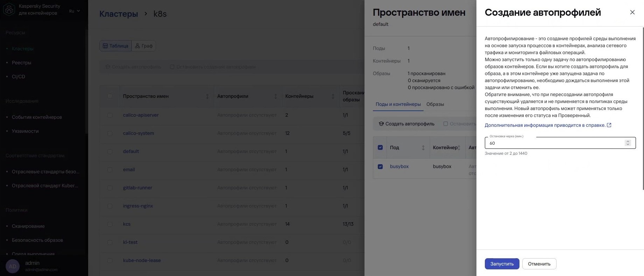This screenshot has width=644, height=276.
Task: Select the gitlab-runner row checkbox
Action: [110, 188]
